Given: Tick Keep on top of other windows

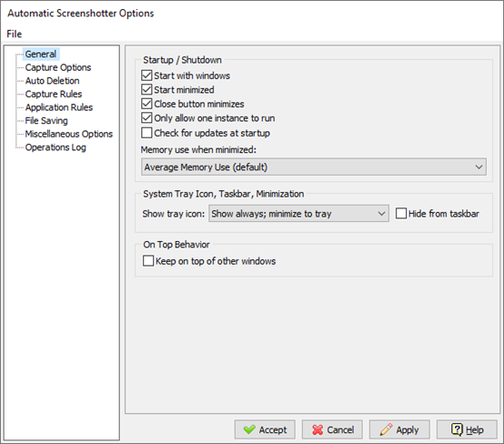Looking at the screenshot, I should 148,261.
